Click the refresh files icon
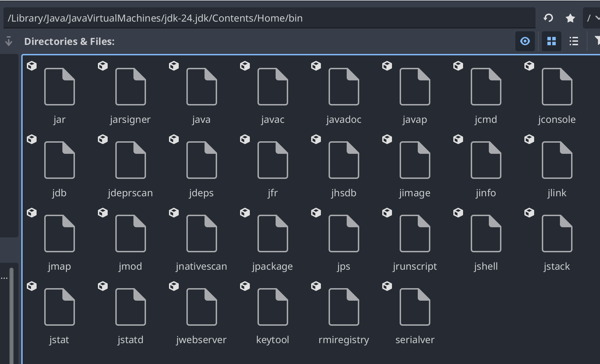Viewport: 600px width, 364px height. [x=548, y=18]
